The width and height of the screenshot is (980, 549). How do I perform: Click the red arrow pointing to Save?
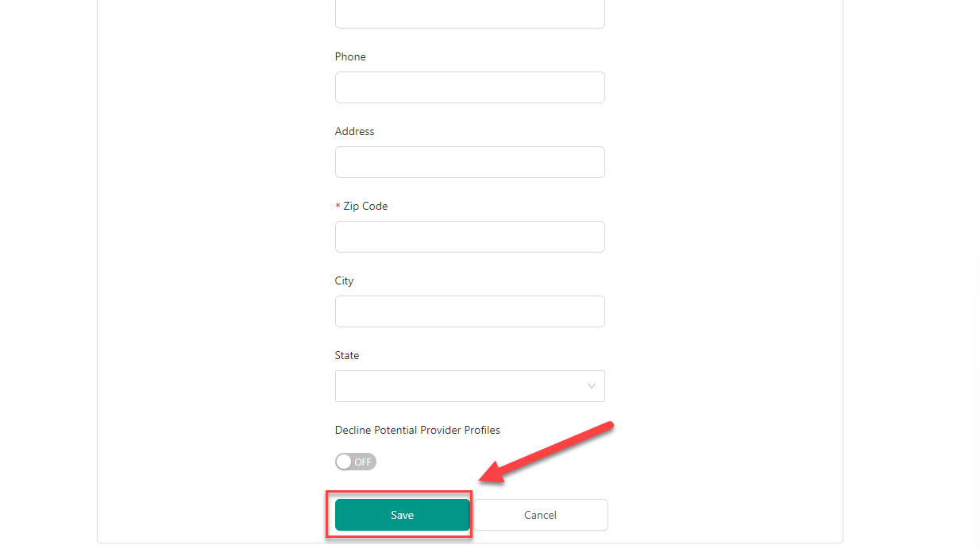pos(546,453)
